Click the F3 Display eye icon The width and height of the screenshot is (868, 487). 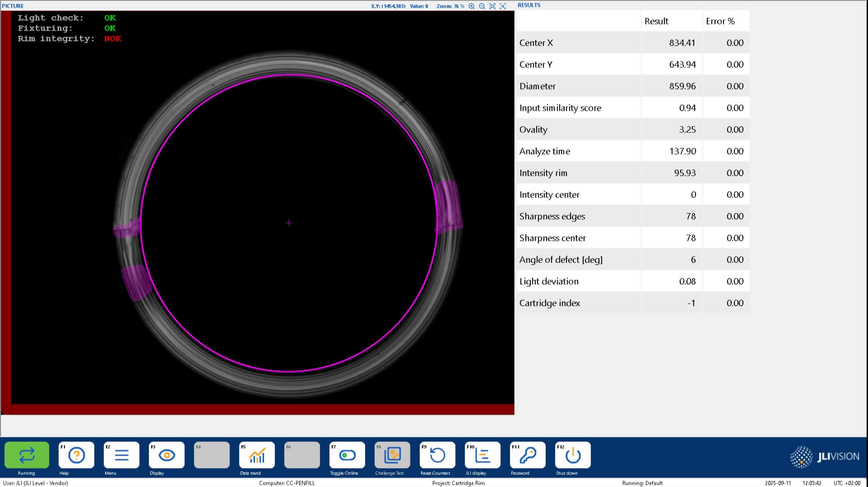(x=167, y=455)
